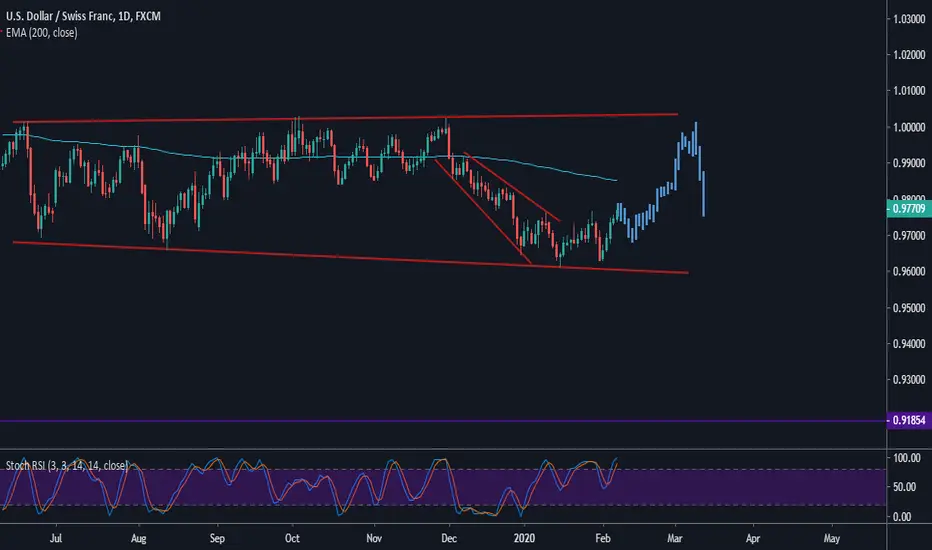Click the 0.99000 price axis label
The height and width of the screenshot is (550, 932).
point(909,163)
